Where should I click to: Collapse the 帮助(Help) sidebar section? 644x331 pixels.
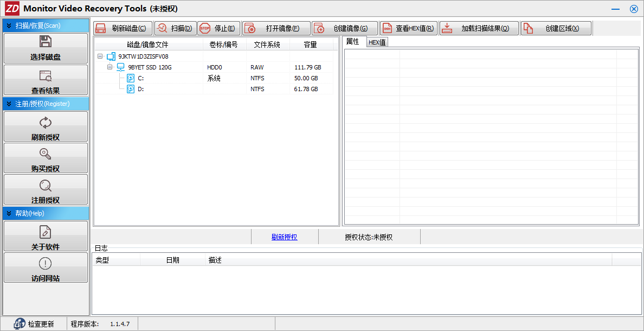[9, 213]
